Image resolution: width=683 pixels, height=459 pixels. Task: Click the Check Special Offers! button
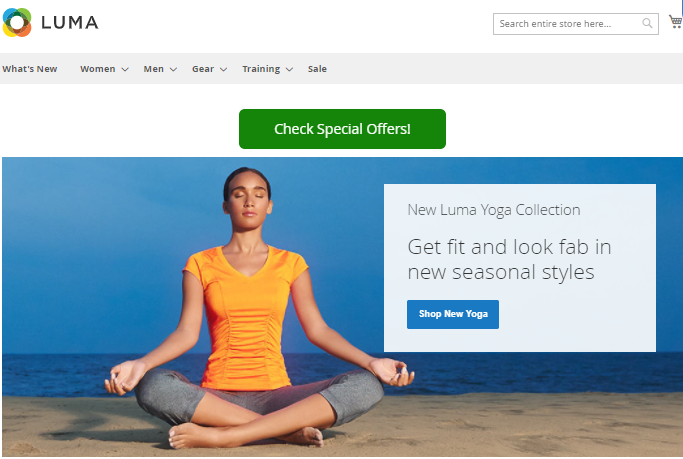click(342, 129)
